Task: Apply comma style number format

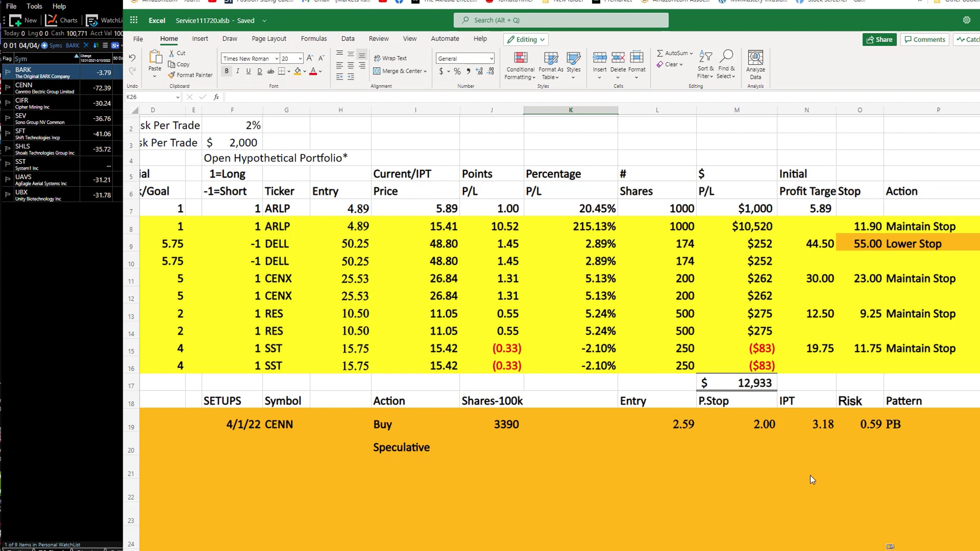Action: [468, 71]
